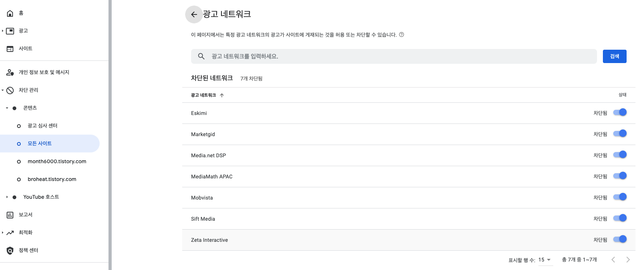Toggle the Sift Media blocked switch
This screenshot has width=644, height=270.
(x=620, y=218)
